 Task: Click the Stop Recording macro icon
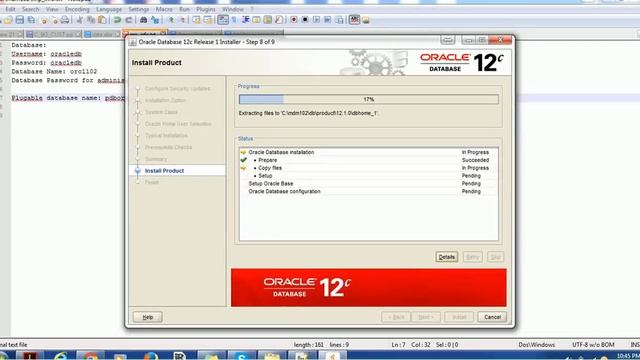305,20
